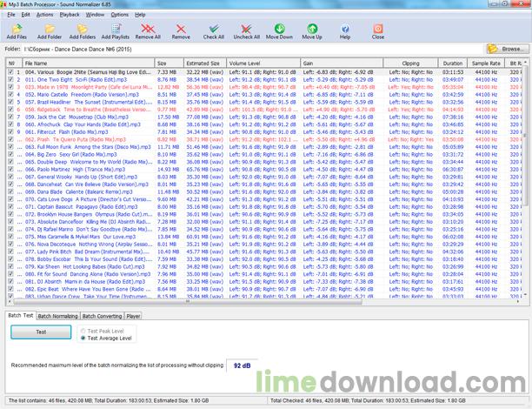Uncheck the 004. Various Boogie 2Nite row checkbox
This screenshot has height=409, width=532.
point(10,72)
